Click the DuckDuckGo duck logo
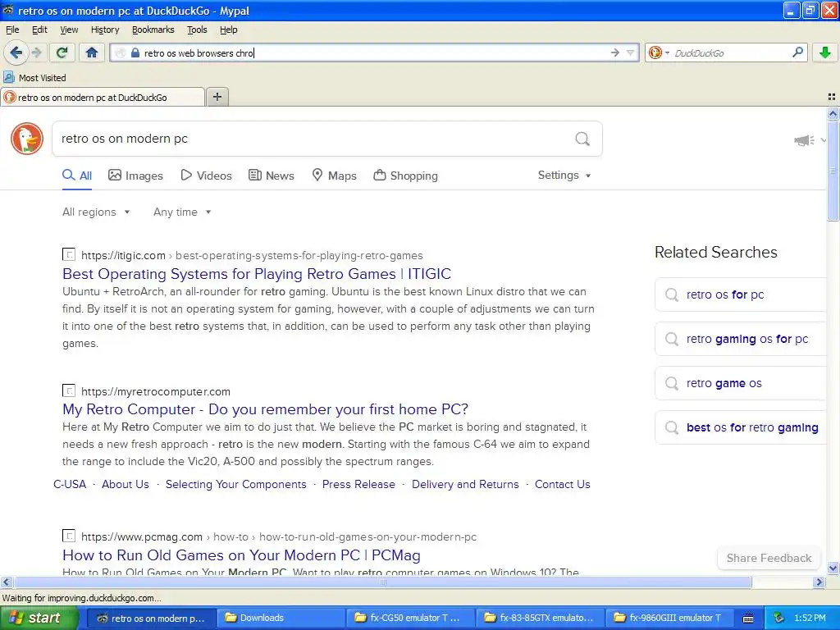840x630 pixels. coord(27,139)
